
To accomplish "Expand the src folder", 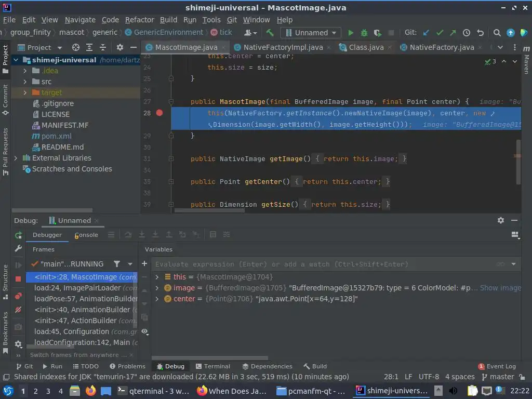I will 25,82.
